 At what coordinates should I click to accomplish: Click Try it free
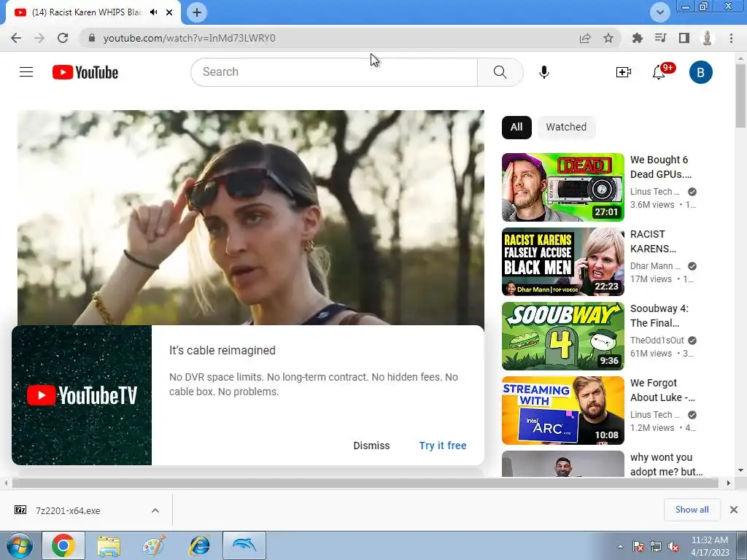(443, 446)
